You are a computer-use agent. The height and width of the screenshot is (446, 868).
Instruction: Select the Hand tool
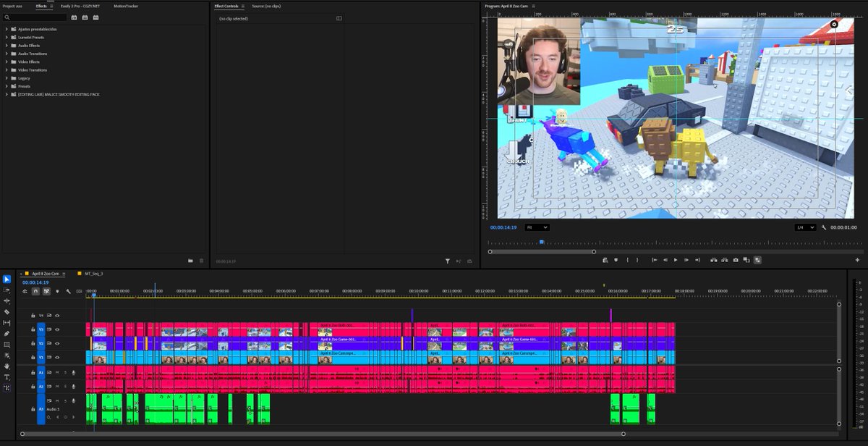click(x=7, y=366)
